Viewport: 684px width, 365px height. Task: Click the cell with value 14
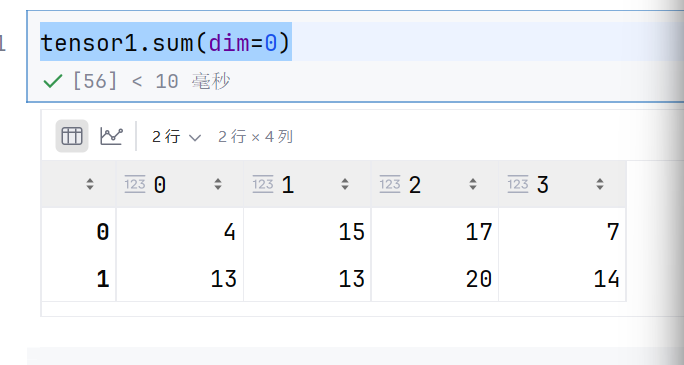click(x=562, y=278)
